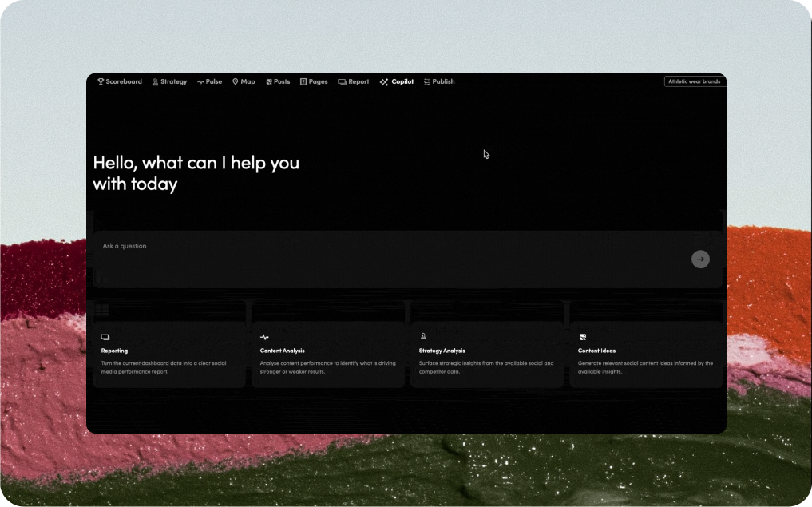Open the Athletic wear brands selector
The width and height of the screenshot is (812, 507).
[695, 81]
